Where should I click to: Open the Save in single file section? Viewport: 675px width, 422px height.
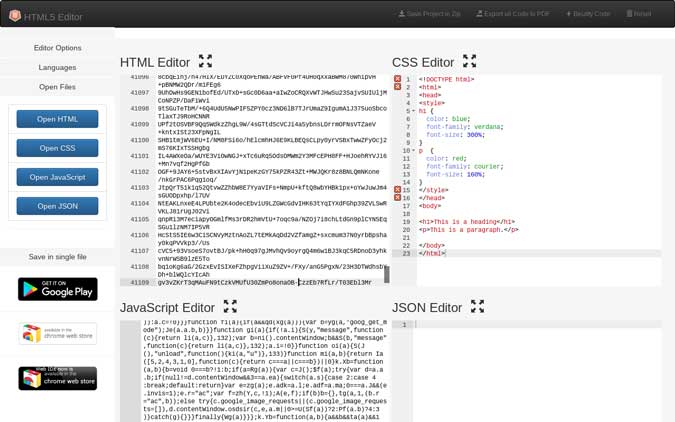click(x=58, y=257)
